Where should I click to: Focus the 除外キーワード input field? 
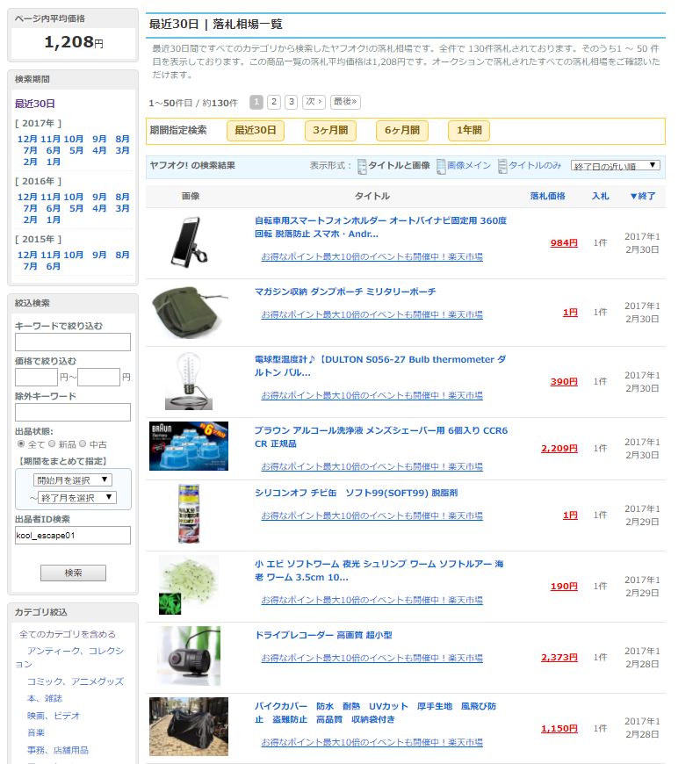click(73, 412)
